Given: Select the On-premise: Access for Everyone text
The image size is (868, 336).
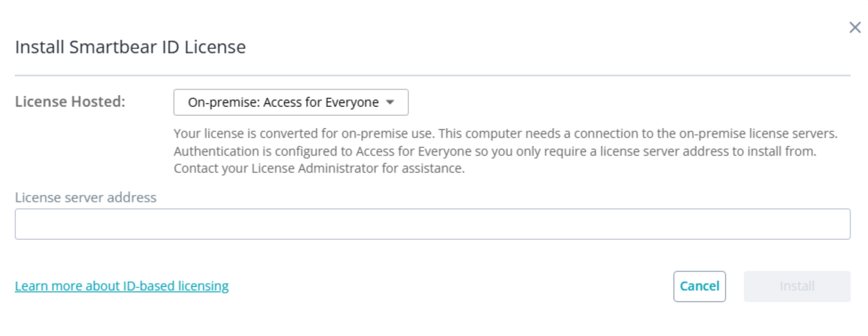Looking at the screenshot, I should pyautogui.click(x=283, y=102).
